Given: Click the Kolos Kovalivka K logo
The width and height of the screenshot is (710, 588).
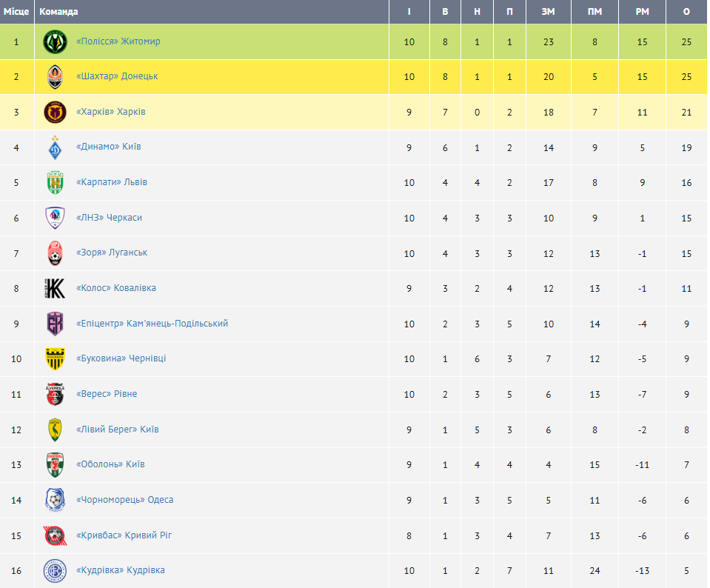Looking at the screenshot, I should coord(56,289).
